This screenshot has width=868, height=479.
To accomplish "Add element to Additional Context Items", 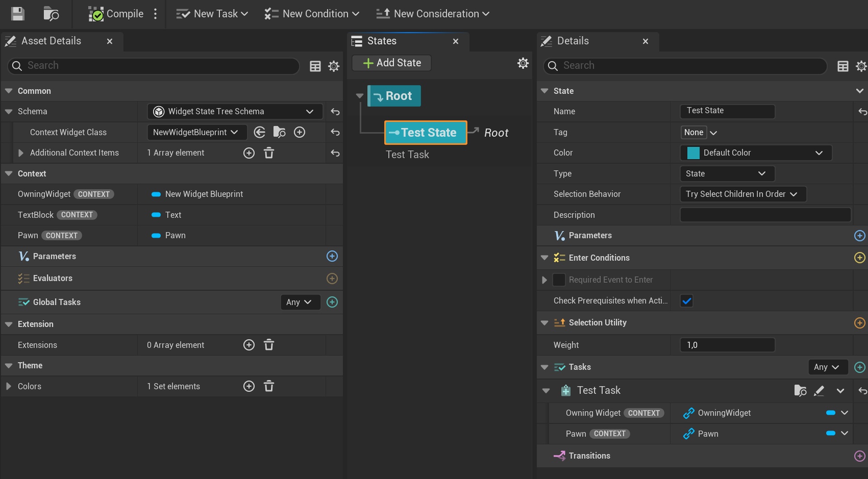I will coord(249,153).
